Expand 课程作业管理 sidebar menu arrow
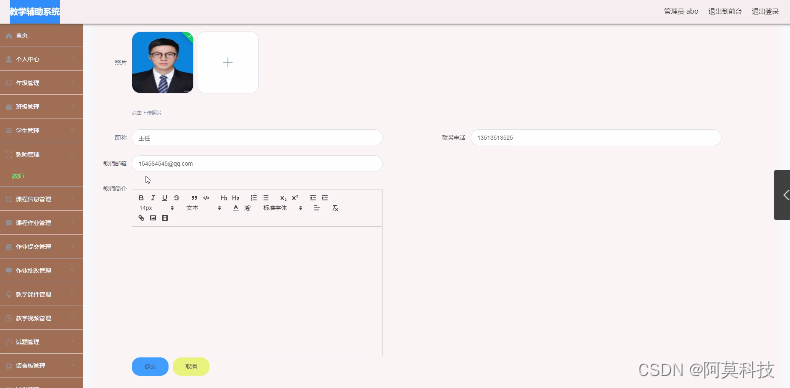Image resolution: width=790 pixels, height=388 pixels. click(73, 222)
